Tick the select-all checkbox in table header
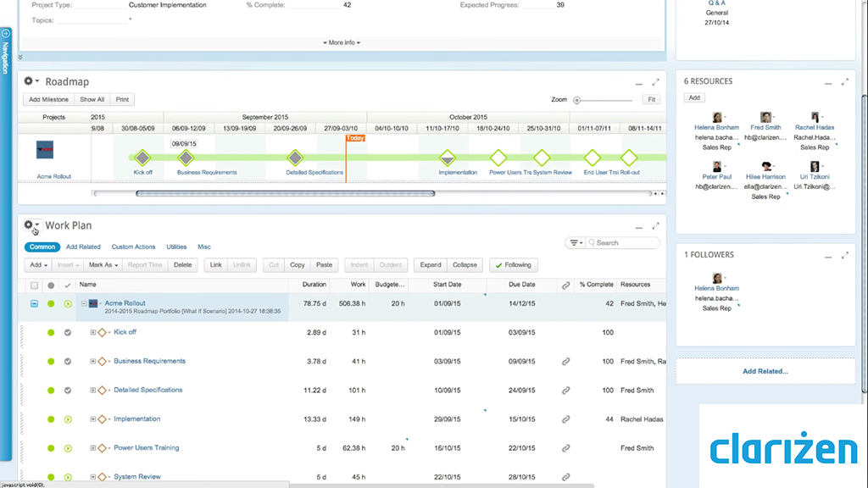The height and width of the screenshot is (488, 868). [35, 286]
